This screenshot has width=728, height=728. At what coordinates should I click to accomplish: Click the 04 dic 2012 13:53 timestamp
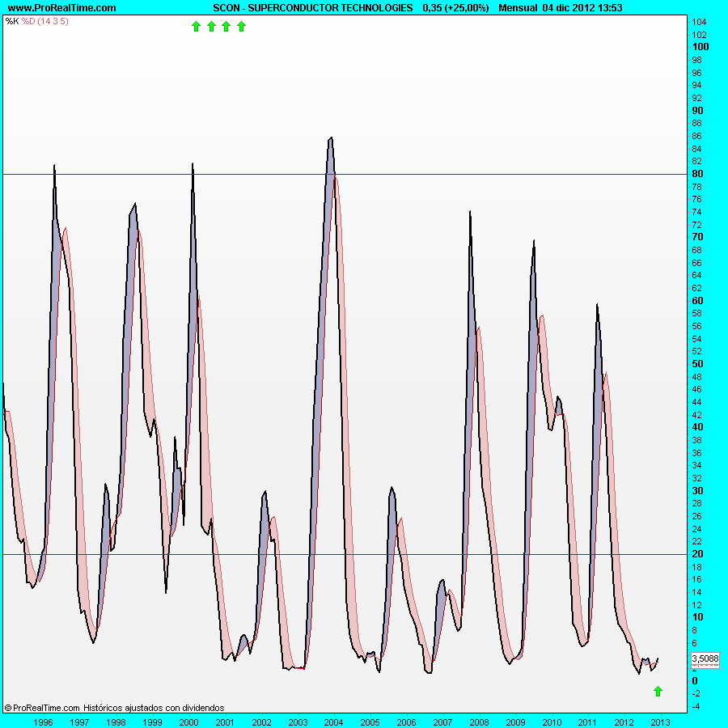pos(582,8)
